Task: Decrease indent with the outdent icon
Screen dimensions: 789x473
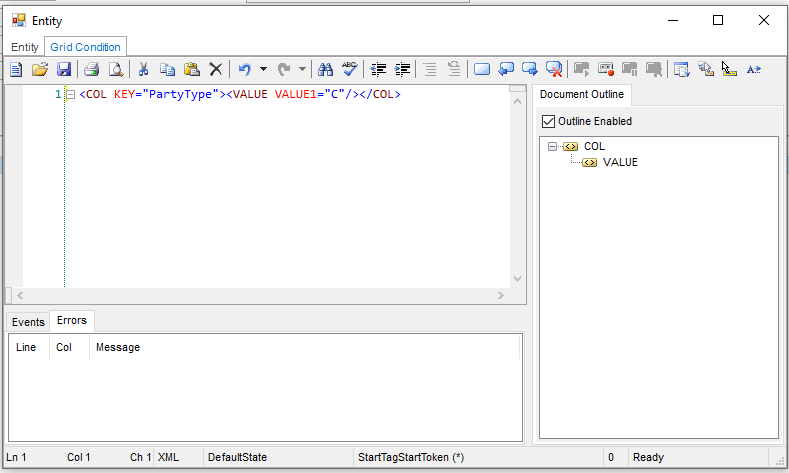Action: (378, 69)
